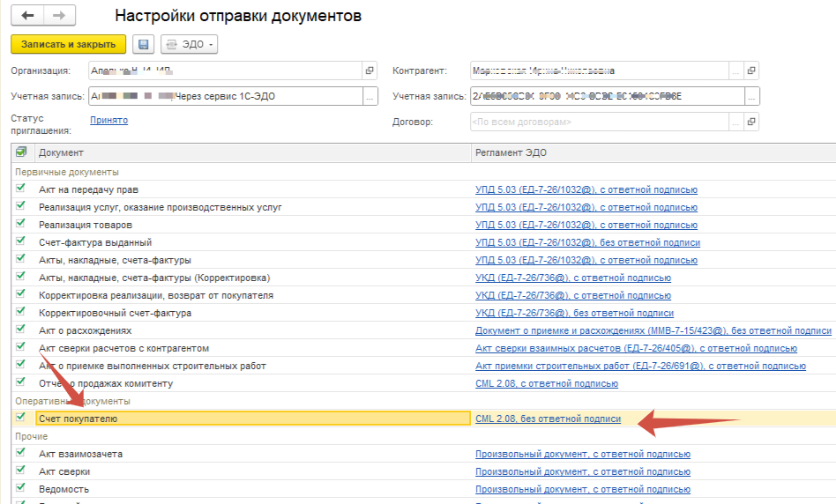Click the Контрагент open-form icon
836x504 pixels.
[750, 71]
